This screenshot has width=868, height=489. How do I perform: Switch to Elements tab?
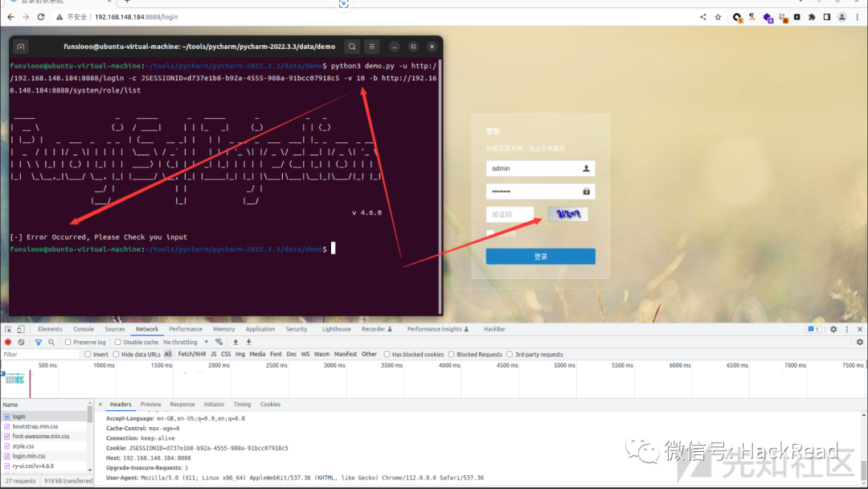[x=50, y=329]
